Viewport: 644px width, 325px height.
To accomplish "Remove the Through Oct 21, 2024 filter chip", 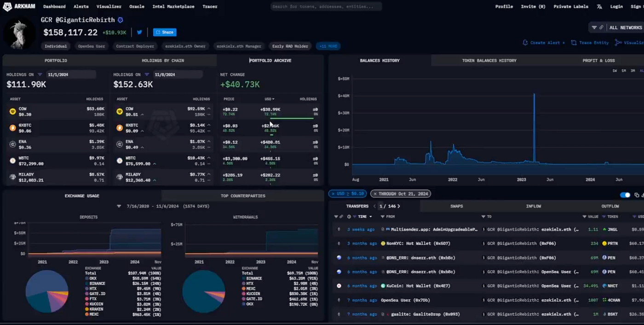I will coord(375,194).
